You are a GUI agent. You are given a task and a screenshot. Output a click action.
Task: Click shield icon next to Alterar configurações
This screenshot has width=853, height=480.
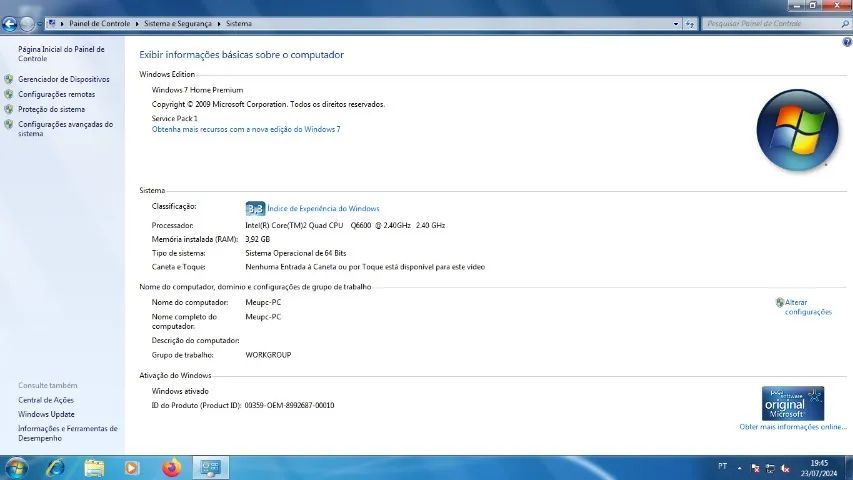pyautogui.click(x=780, y=303)
